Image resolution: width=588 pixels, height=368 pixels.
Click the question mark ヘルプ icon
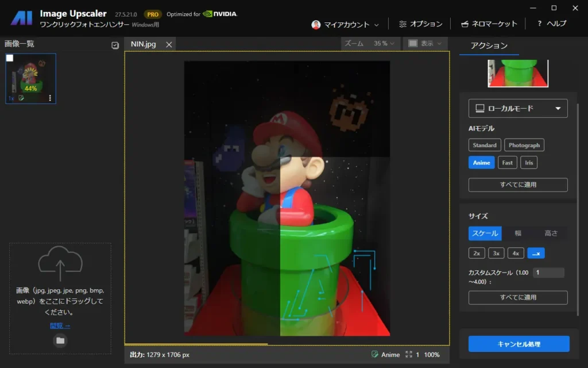pos(540,24)
